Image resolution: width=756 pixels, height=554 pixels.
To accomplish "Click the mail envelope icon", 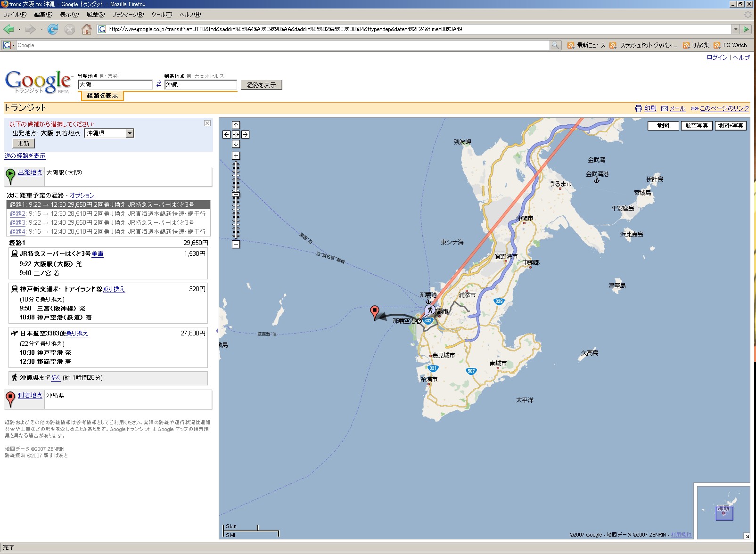I will coord(664,108).
